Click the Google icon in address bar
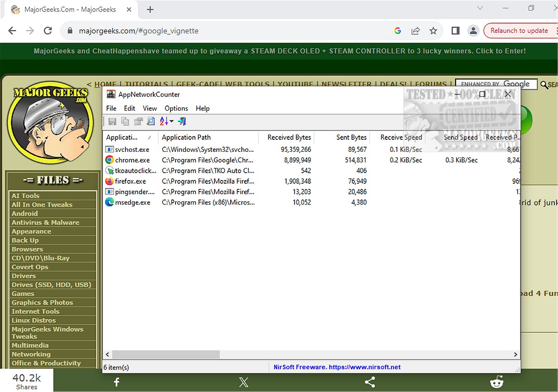 click(x=397, y=31)
